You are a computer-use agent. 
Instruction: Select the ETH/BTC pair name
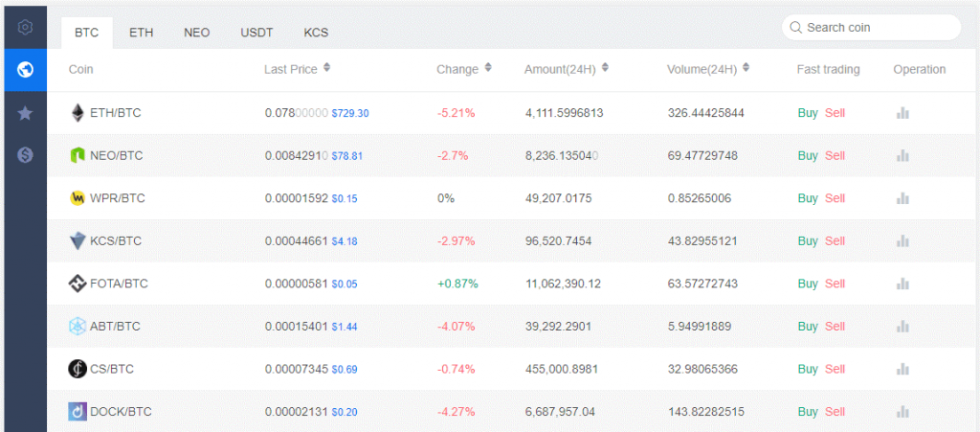point(116,113)
